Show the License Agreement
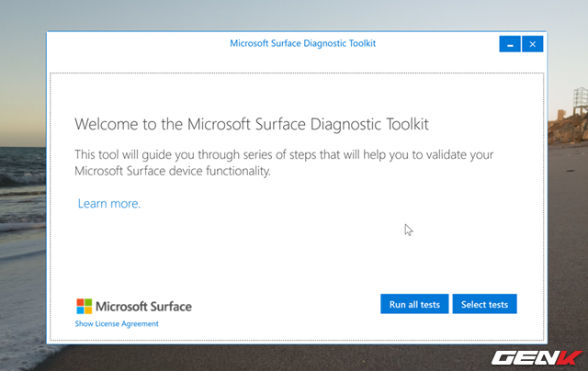The width and height of the screenshot is (588, 371). point(117,324)
